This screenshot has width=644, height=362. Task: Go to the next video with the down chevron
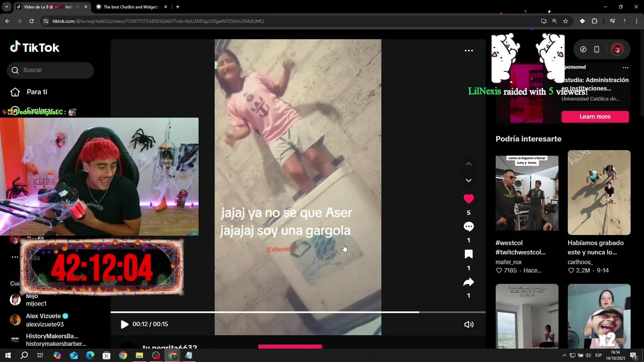[468, 180]
